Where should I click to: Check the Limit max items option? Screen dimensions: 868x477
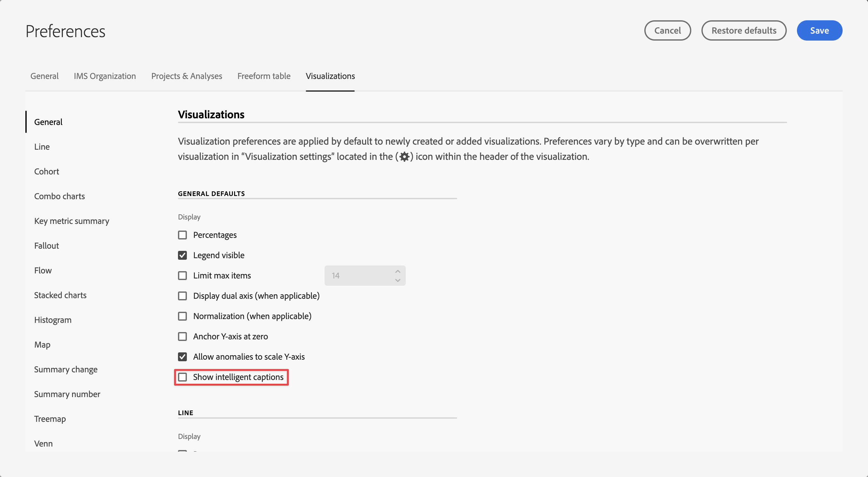pyautogui.click(x=182, y=276)
